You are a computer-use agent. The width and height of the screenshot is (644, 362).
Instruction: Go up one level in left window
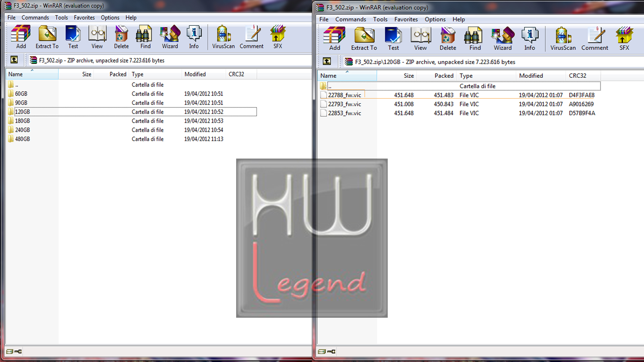[x=14, y=60]
